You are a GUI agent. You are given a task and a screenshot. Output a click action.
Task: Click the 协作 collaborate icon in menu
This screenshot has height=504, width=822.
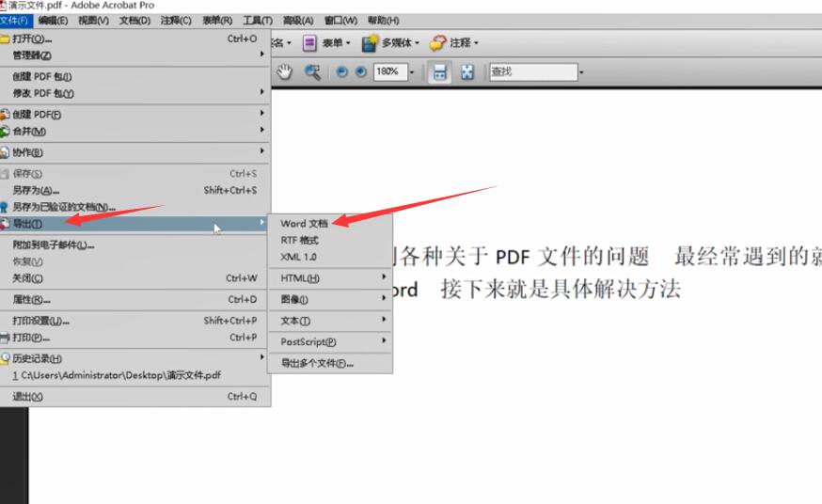[x=5, y=152]
